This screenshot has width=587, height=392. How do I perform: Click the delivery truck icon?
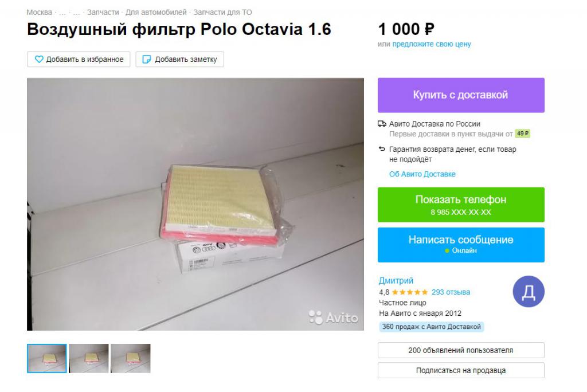(382, 124)
